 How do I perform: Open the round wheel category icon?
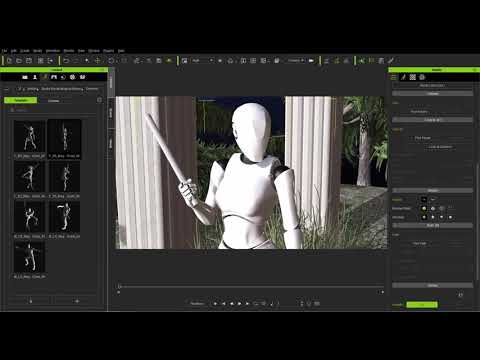click(x=72, y=77)
